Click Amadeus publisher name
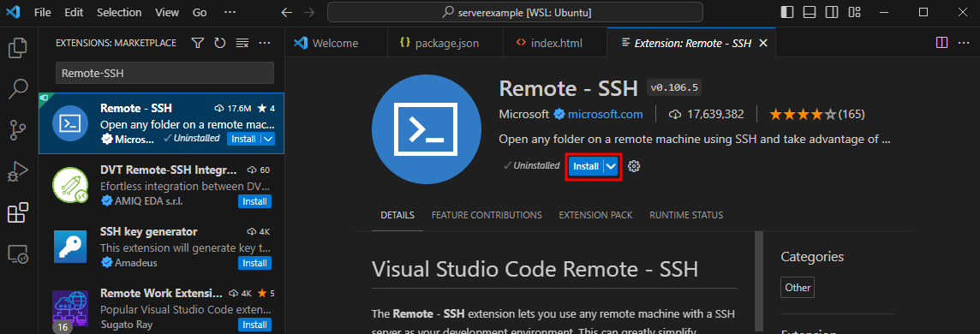 [x=135, y=263]
